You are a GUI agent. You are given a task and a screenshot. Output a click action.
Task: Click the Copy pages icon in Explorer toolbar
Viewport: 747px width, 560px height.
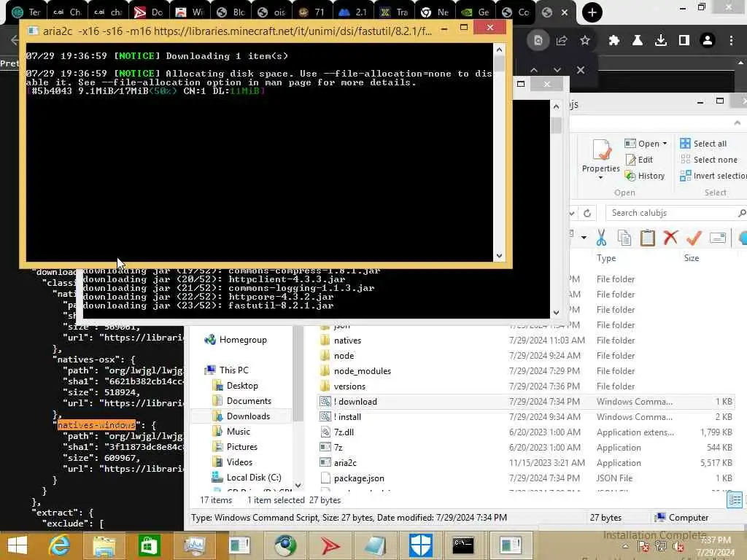[x=624, y=238]
